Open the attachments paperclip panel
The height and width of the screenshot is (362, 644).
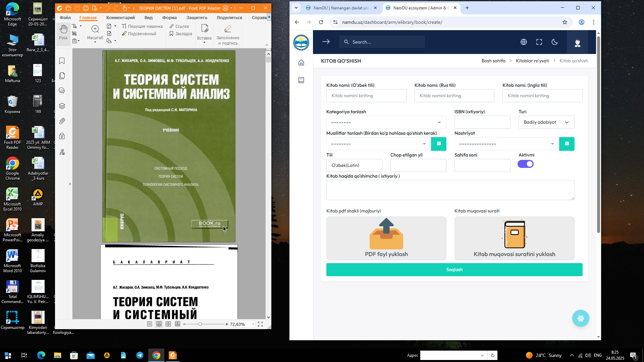(x=62, y=121)
